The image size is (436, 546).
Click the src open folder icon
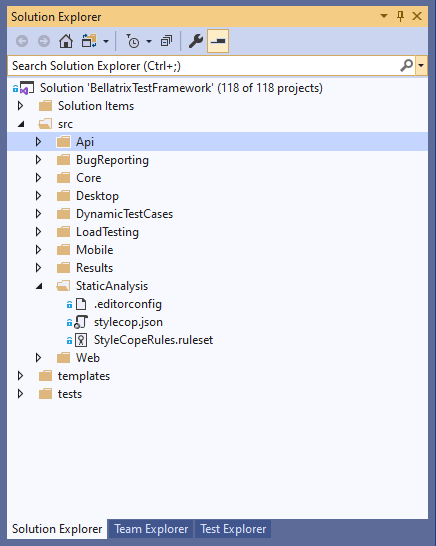click(x=45, y=124)
